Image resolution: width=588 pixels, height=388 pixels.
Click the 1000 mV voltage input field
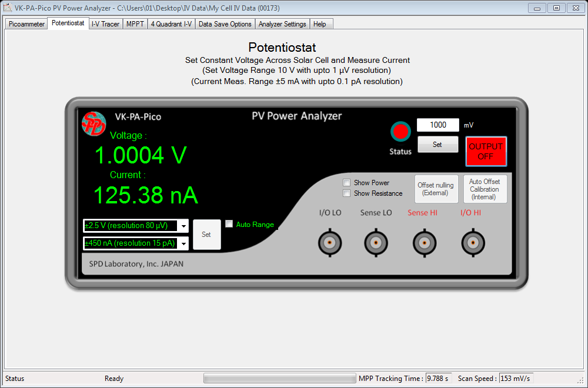438,125
